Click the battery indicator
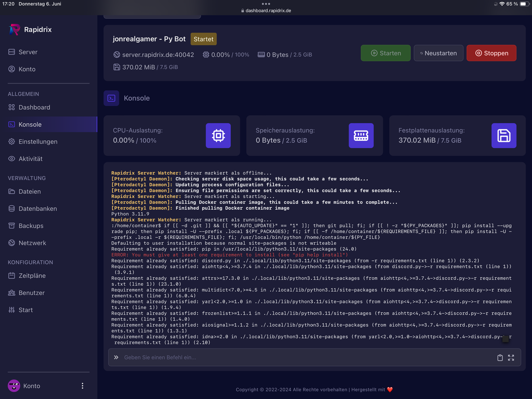532x399 pixels. point(525,4)
